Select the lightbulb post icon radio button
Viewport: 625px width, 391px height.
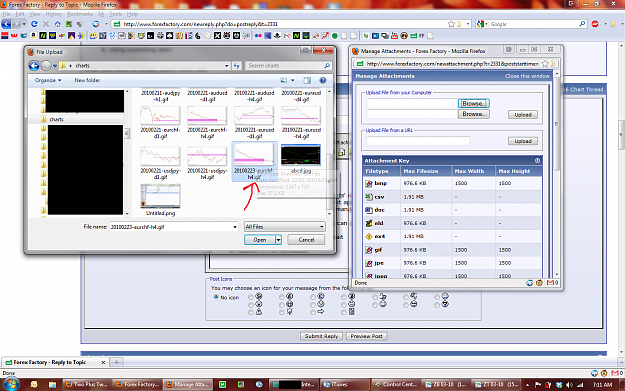[x=282, y=312]
